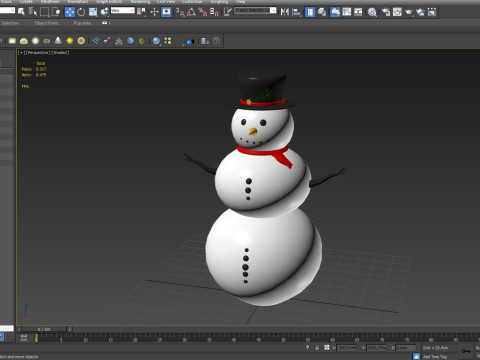Click the sphere light icon
The height and width of the screenshot is (360, 480).
(35, 41)
